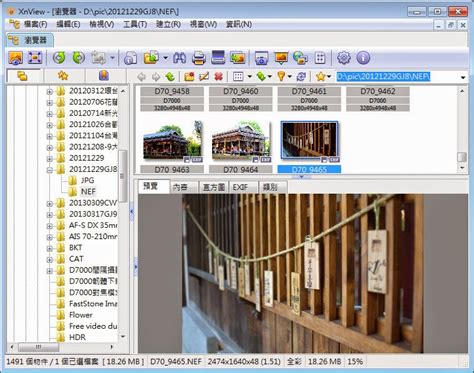Select the categories bookmark panel tab
Screen dimensions: 474x373
[104, 76]
